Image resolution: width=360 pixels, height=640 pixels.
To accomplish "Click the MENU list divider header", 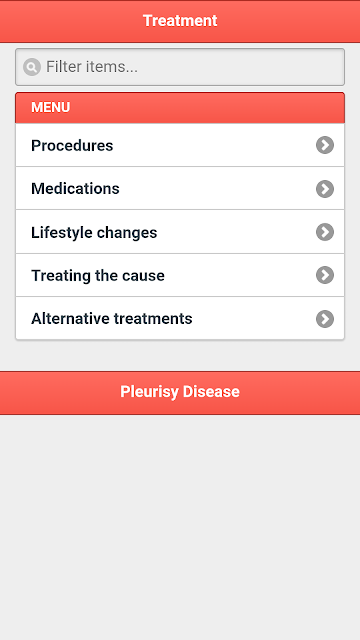I will tap(180, 108).
